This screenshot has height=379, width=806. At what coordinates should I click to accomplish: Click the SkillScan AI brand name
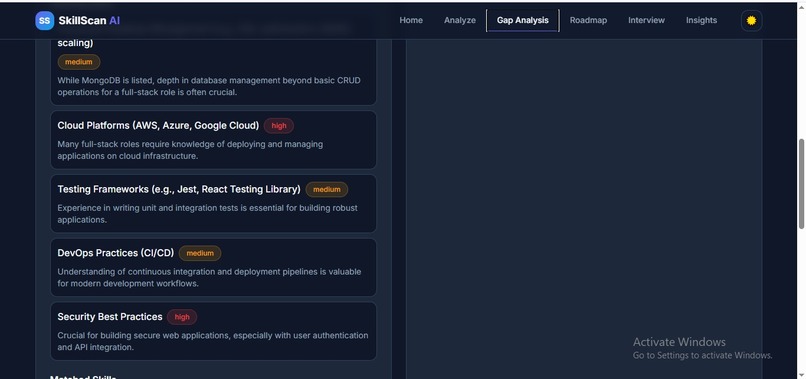[x=89, y=21]
